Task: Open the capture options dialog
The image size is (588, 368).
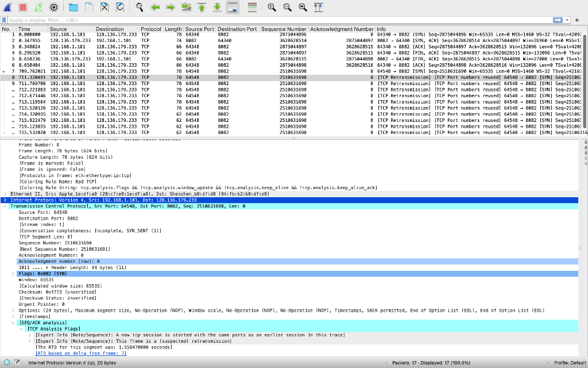Action: click(55, 7)
